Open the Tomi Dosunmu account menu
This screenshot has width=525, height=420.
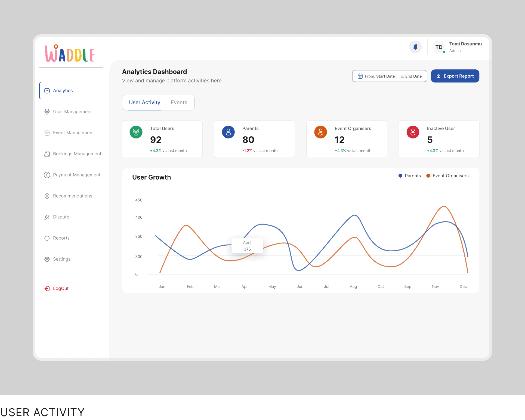click(465, 47)
